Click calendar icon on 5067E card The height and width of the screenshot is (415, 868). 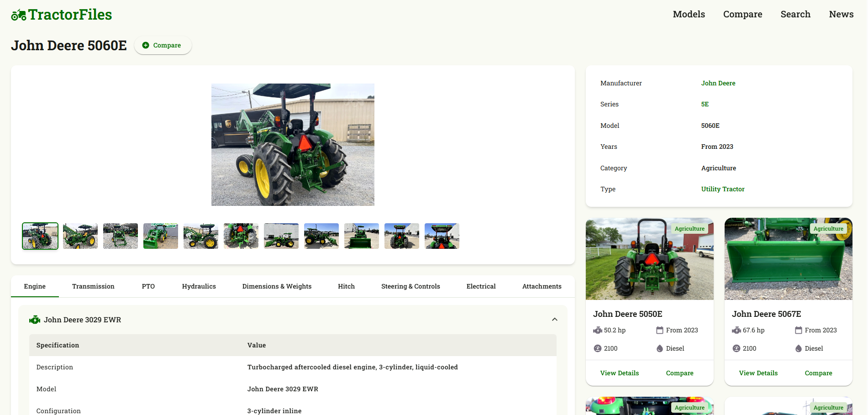pyautogui.click(x=799, y=330)
